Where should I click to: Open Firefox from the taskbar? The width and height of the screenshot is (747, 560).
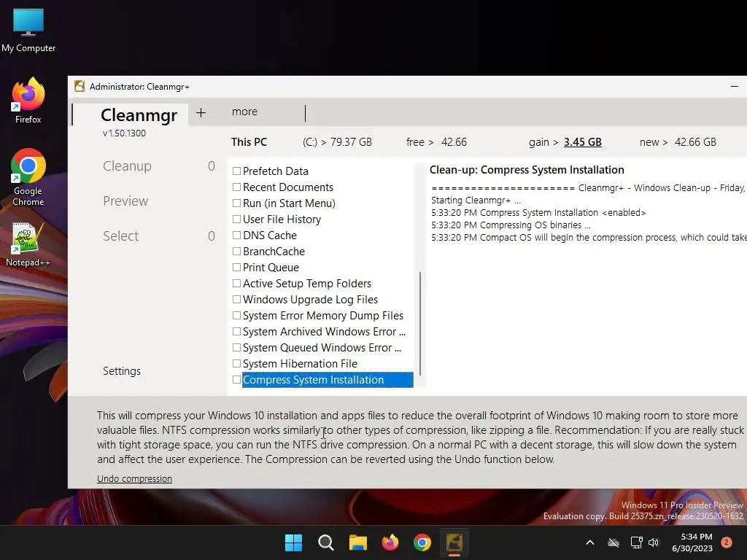390,542
